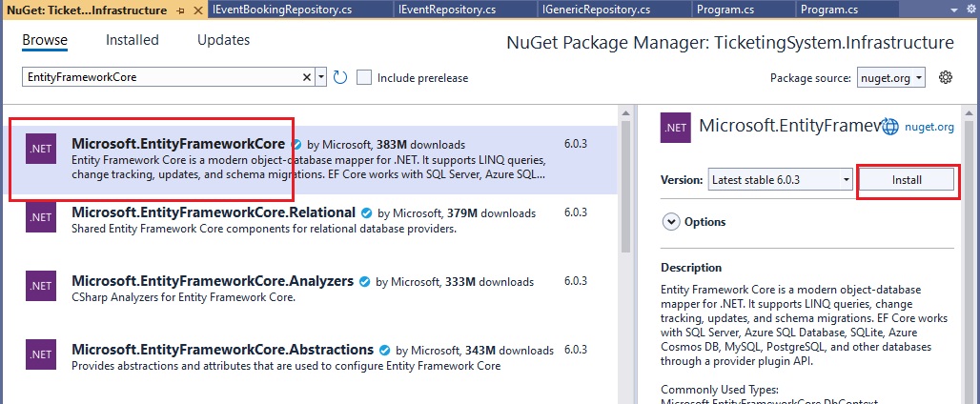Click the .NET icon of Microsoft.EntityFrameworkCore.Relational
This screenshot has width=980, height=404.
pos(41,217)
